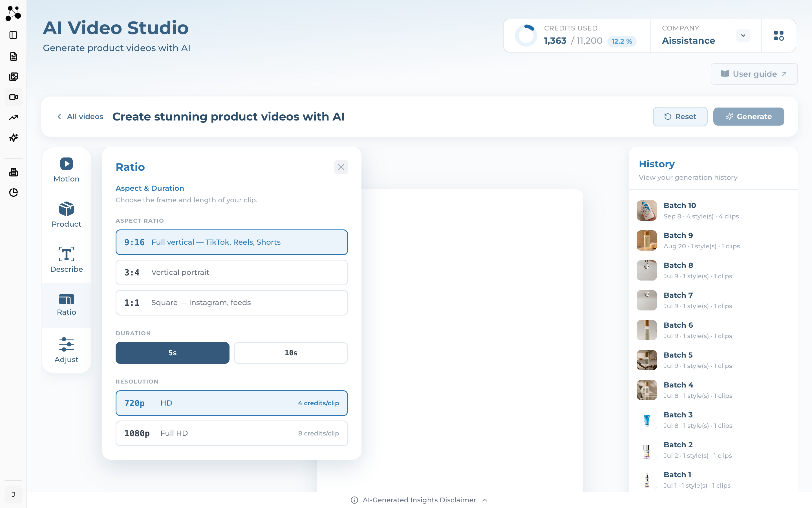Open Batch 1 history entry
The height and width of the screenshot is (508, 812).
tap(713, 480)
